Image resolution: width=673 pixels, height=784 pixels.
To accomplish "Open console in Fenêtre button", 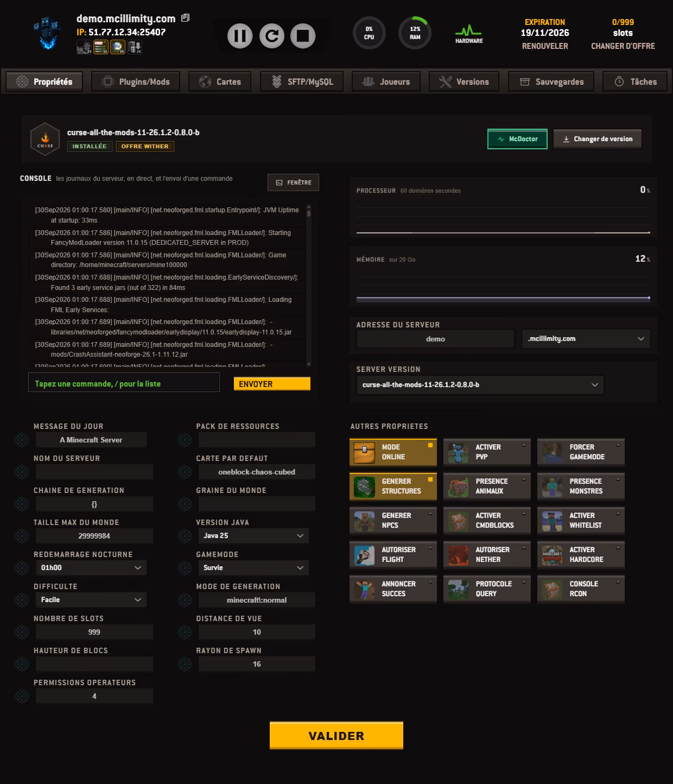I will pos(293,182).
